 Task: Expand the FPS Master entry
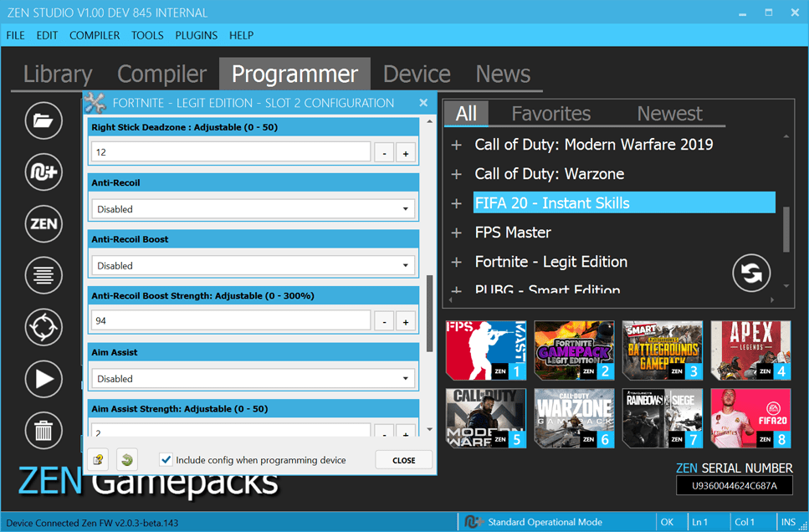click(x=456, y=233)
